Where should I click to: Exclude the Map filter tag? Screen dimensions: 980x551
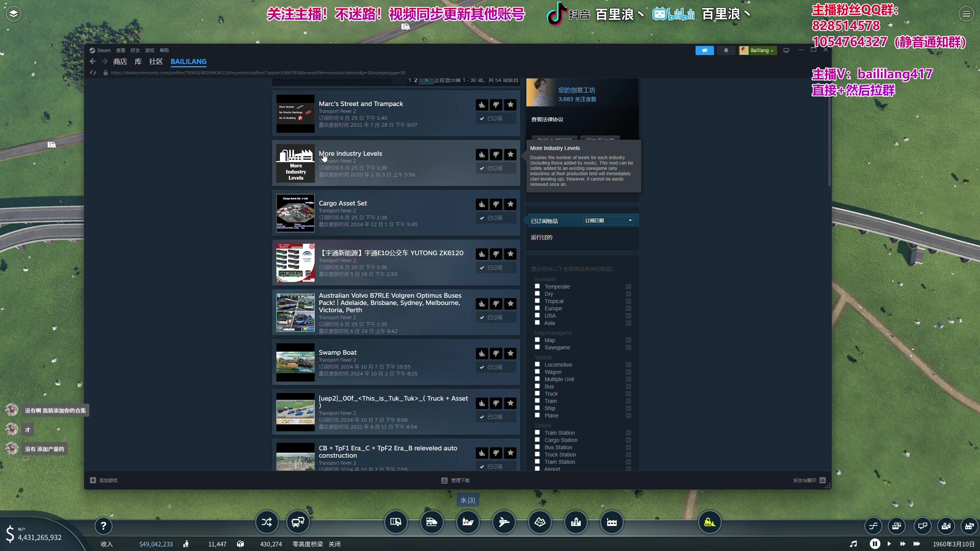628,340
